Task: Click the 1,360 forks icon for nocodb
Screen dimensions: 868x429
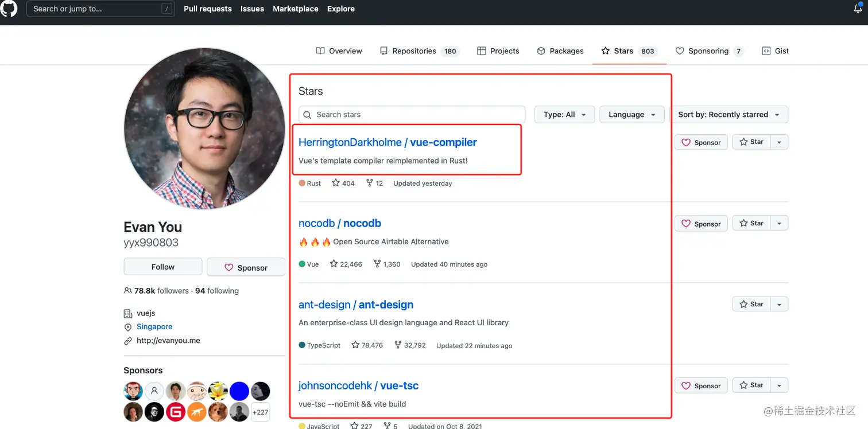Action: [x=377, y=264]
